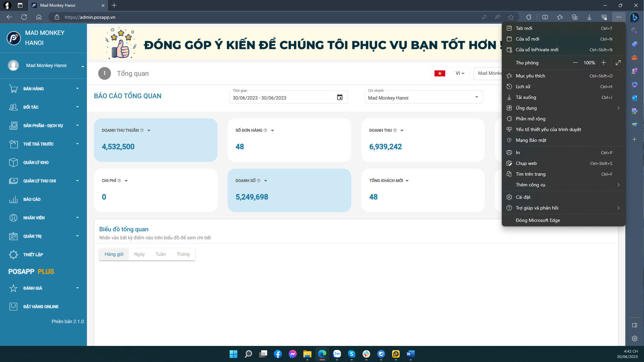Switch chart to Tháng tab
This screenshot has height=362, width=644.
tap(183, 254)
